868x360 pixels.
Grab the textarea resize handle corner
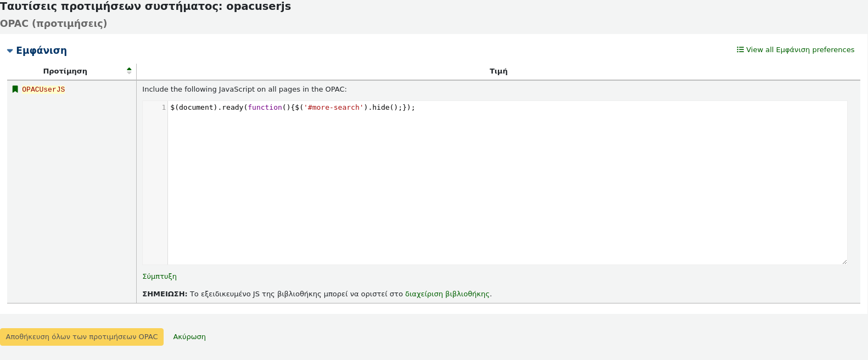[844, 262]
